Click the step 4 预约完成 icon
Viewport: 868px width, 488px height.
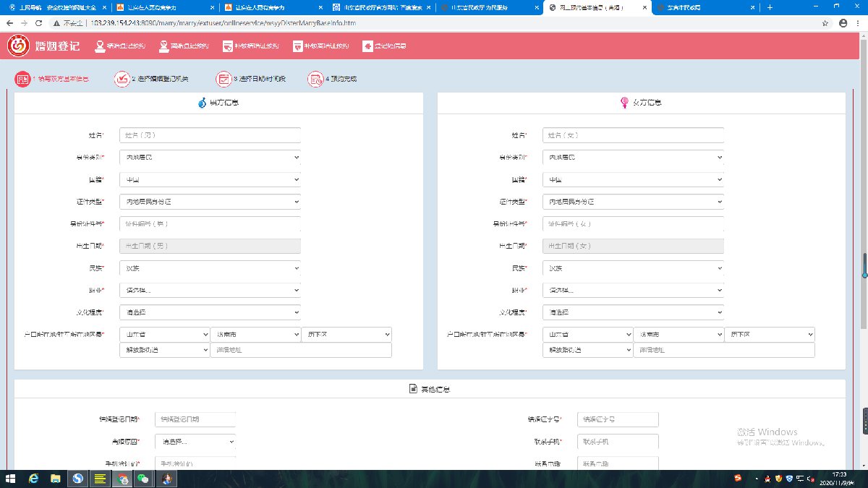point(315,79)
